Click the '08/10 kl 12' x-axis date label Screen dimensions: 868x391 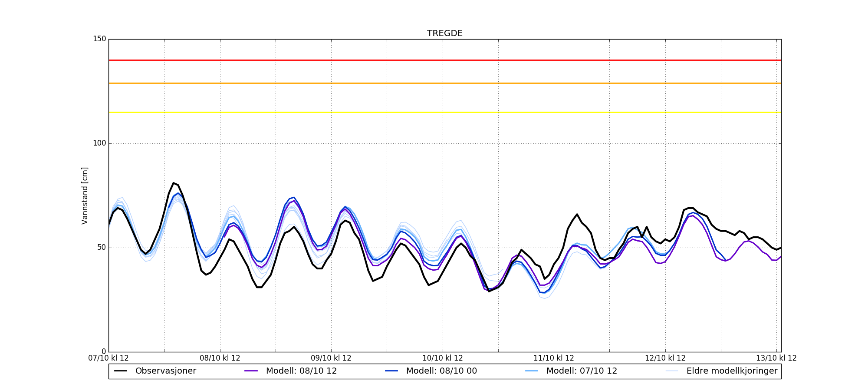click(x=220, y=358)
